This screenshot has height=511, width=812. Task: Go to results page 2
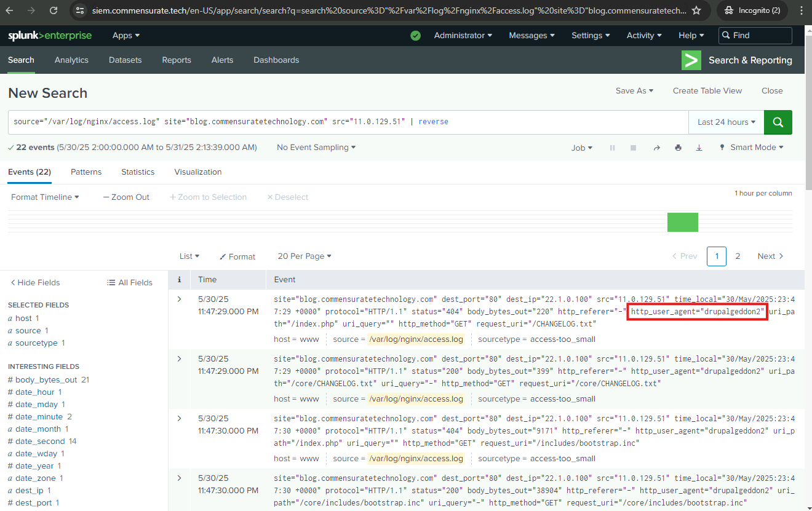[x=738, y=256]
